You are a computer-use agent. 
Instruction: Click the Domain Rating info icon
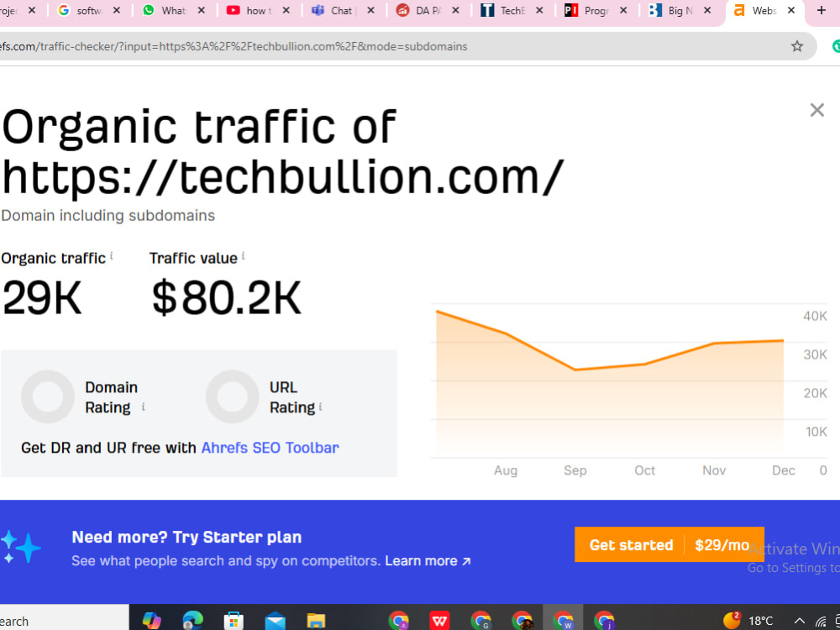[x=143, y=407]
